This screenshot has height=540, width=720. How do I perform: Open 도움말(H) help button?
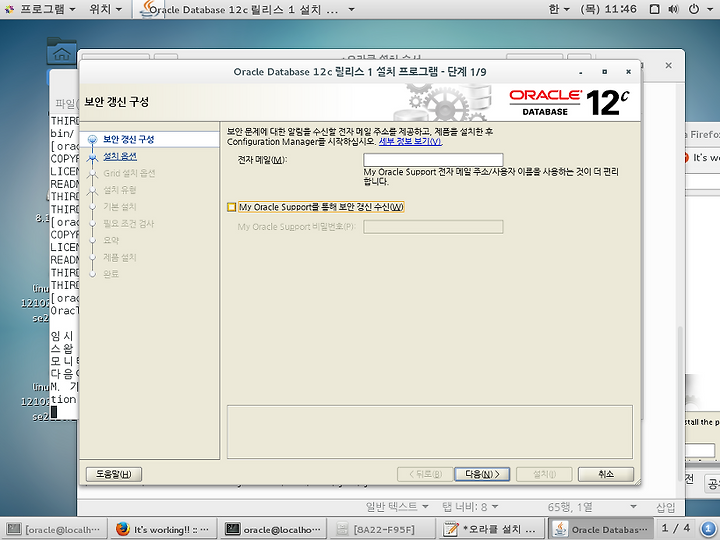point(113,474)
